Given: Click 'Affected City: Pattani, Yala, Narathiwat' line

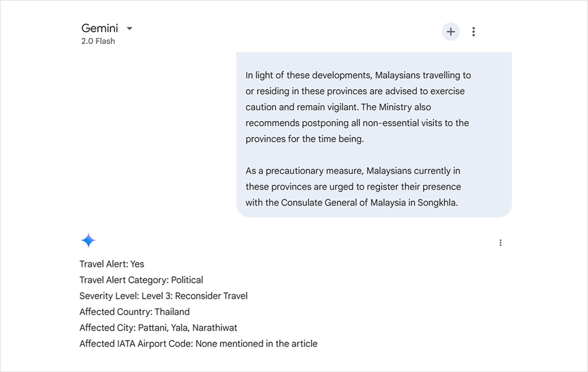Looking at the screenshot, I should (158, 328).
